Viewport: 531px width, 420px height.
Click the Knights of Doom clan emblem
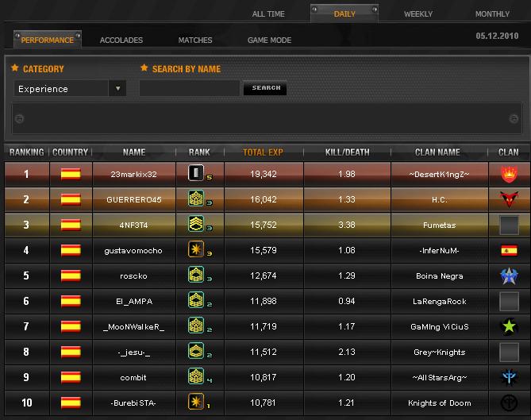(x=509, y=403)
